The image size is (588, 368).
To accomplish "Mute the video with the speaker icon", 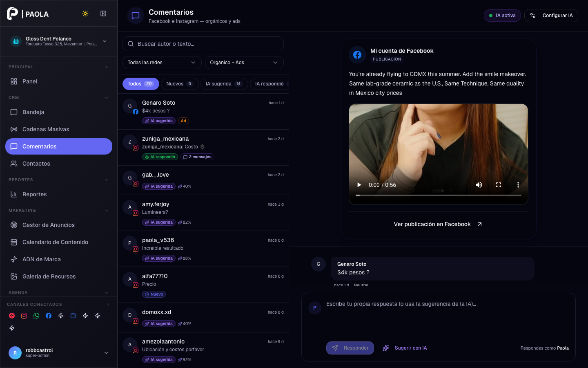I will tap(479, 185).
